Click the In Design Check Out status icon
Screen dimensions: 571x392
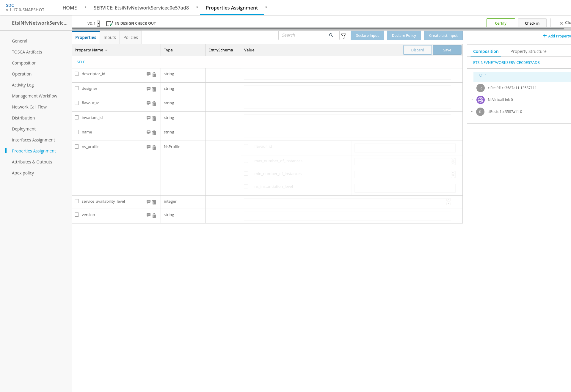coord(110,23)
